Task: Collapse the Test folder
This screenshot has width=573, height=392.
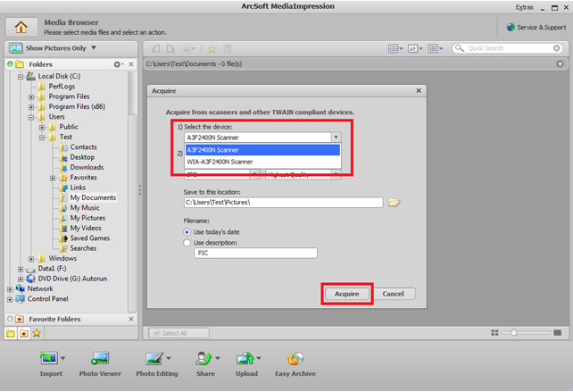Action: point(42,138)
